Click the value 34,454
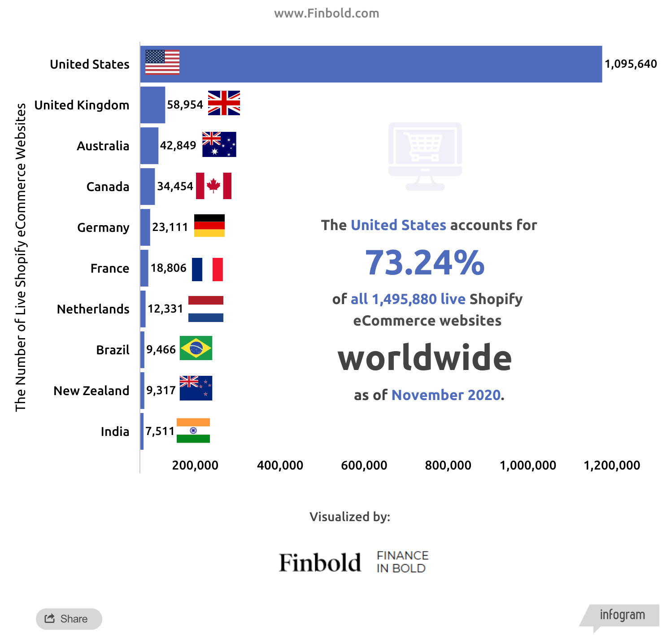 coord(175,187)
